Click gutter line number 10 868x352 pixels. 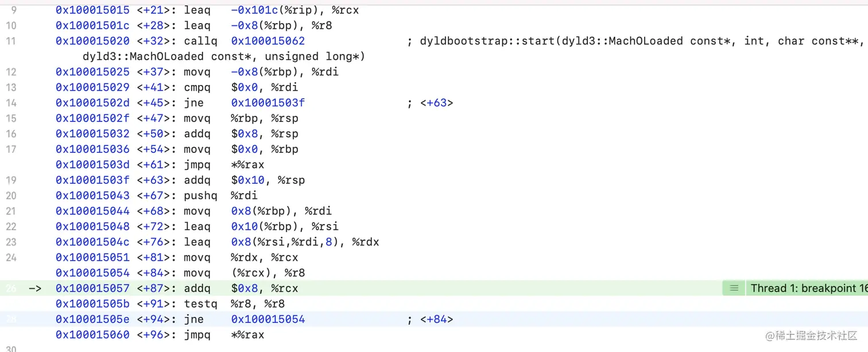pyautogui.click(x=11, y=26)
